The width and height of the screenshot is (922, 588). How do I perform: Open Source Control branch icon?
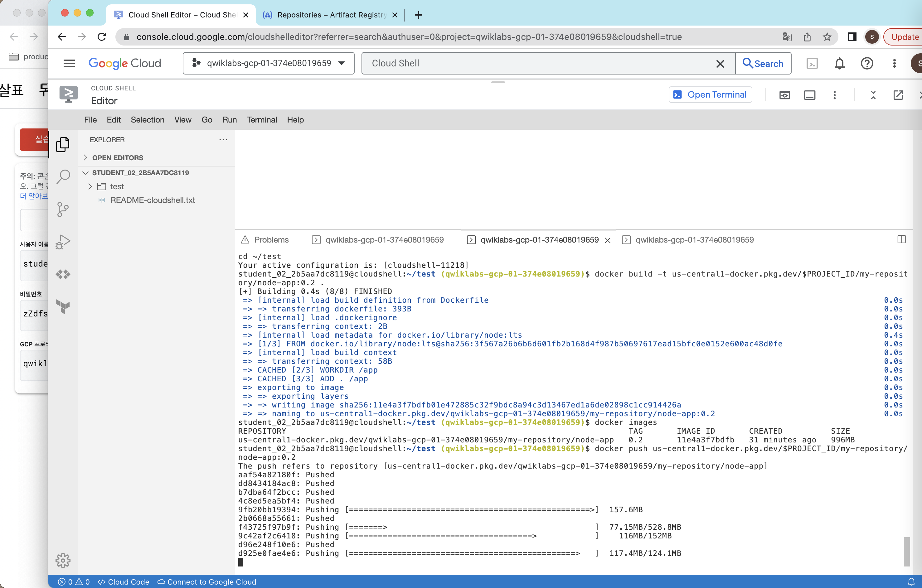pos(63,210)
